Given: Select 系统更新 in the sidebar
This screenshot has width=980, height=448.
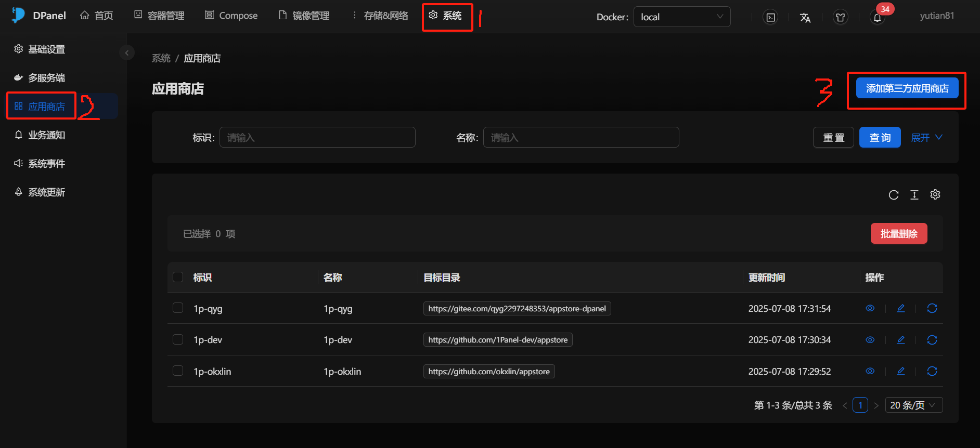Looking at the screenshot, I should (x=46, y=192).
